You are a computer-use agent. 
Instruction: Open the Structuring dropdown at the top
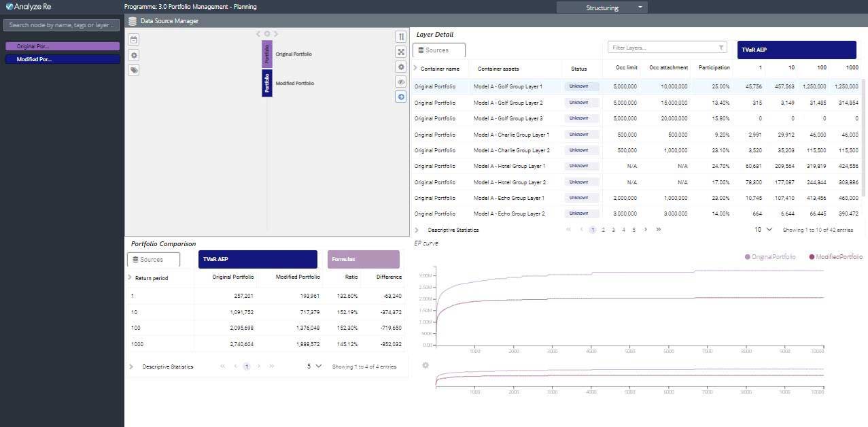602,7
